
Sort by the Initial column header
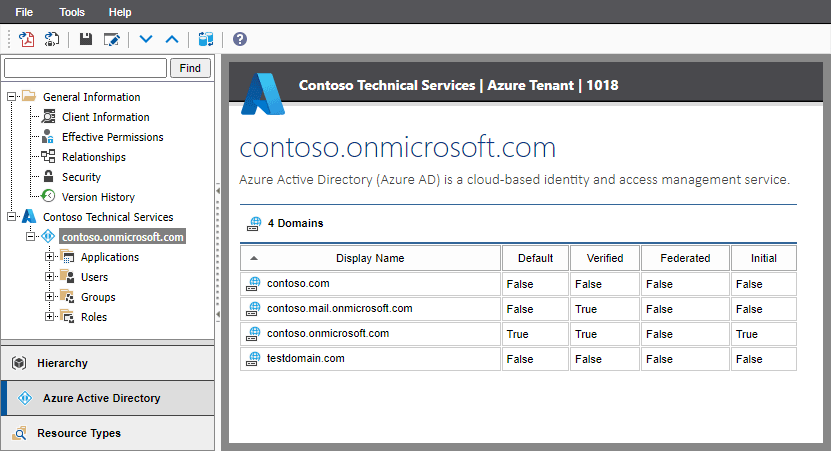pos(764,258)
